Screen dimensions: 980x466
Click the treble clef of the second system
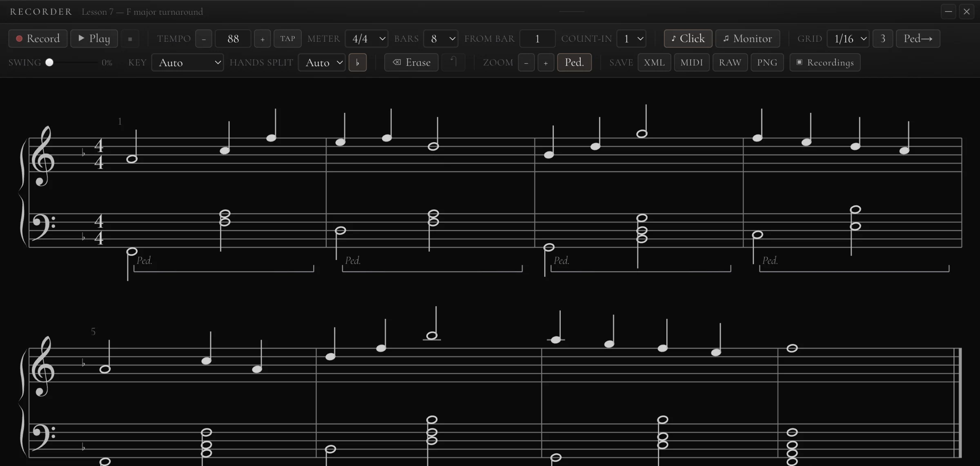pos(42,366)
